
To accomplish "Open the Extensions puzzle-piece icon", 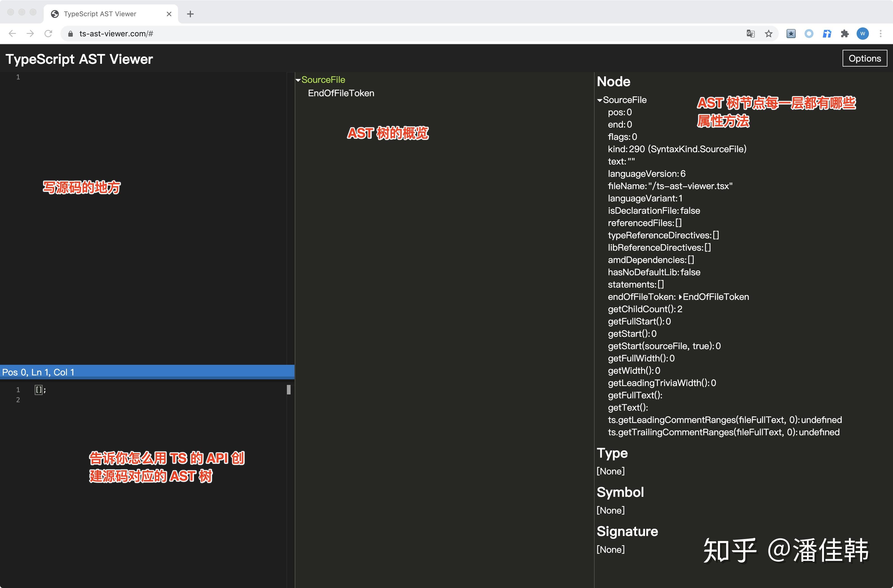I will click(x=845, y=34).
